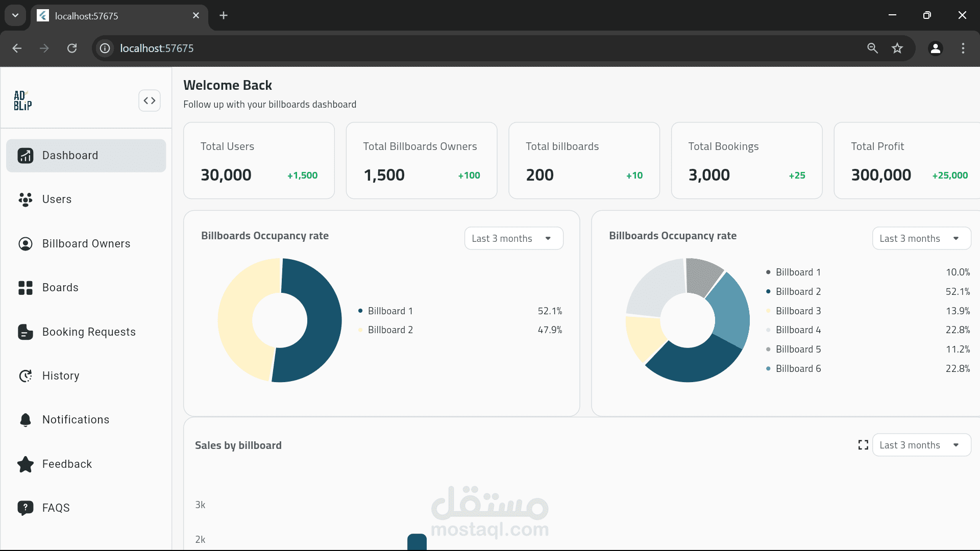Open Booking Requests from sidebar
Viewport: 980px width, 551px height.
(x=89, y=332)
